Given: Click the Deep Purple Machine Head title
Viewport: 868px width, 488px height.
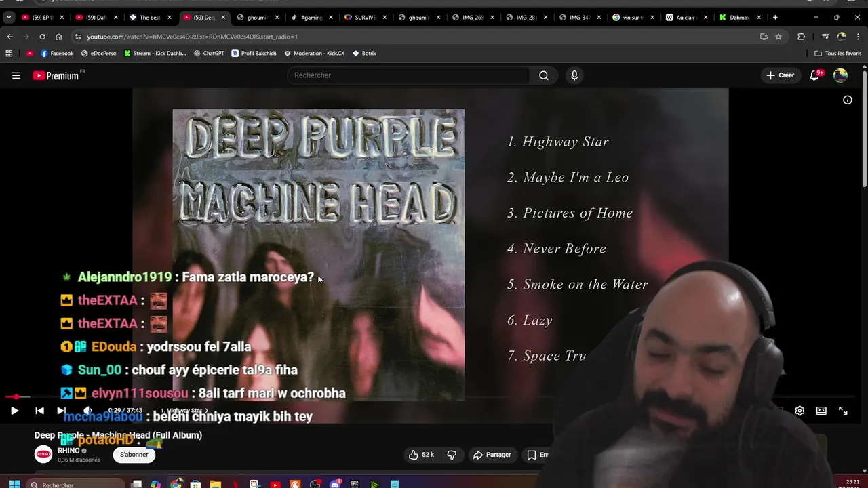Looking at the screenshot, I should (x=118, y=435).
